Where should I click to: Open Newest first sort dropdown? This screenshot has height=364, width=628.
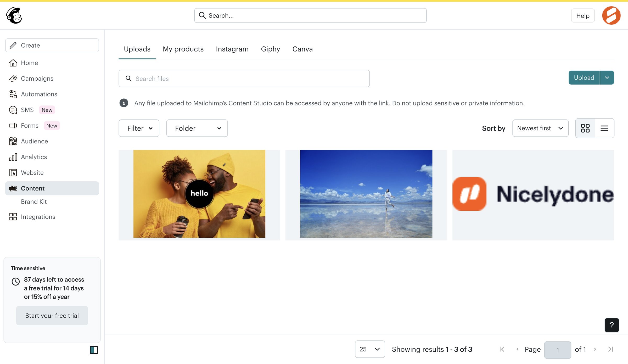[540, 128]
